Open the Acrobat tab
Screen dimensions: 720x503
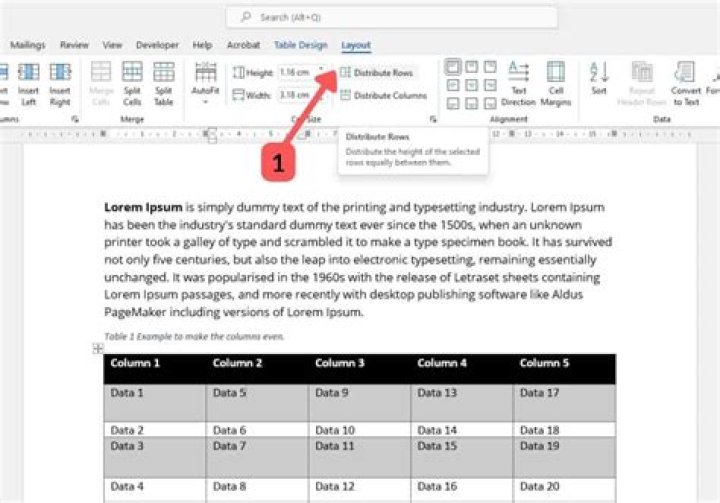click(x=243, y=45)
